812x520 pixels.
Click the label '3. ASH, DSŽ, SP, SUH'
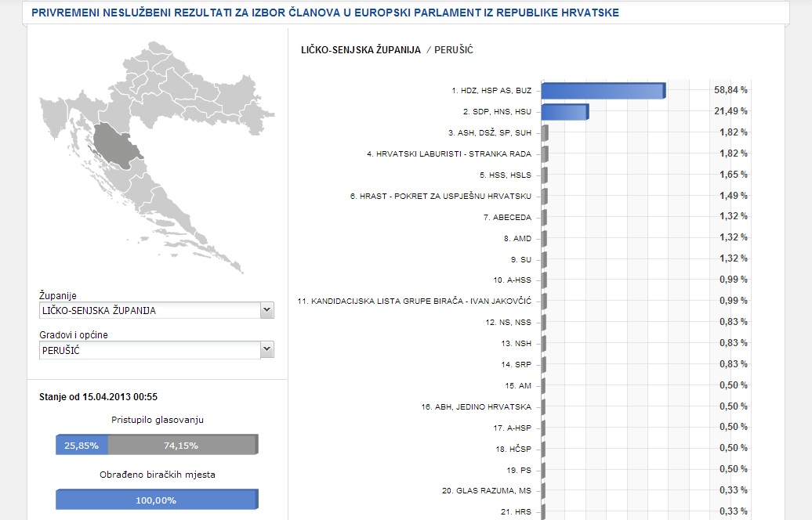490,133
